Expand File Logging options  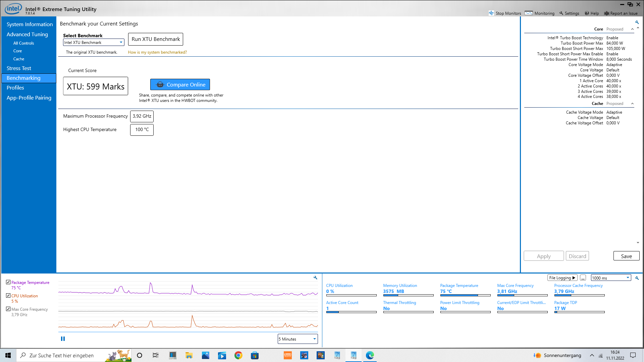point(562,278)
